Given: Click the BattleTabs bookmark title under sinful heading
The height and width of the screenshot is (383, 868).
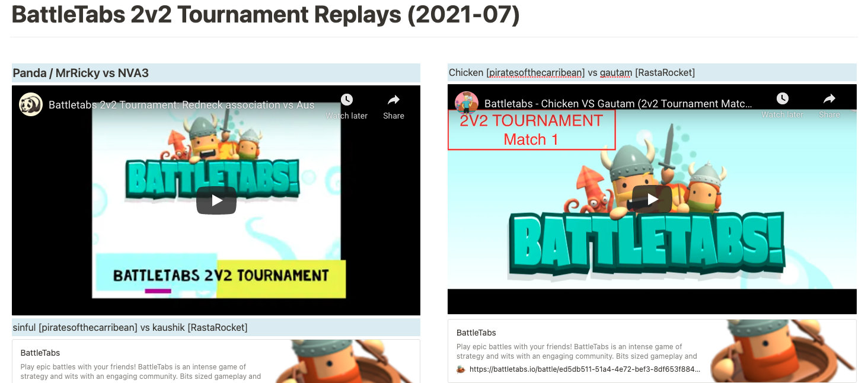Looking at the screenshot, I should (x=40, y=353).
